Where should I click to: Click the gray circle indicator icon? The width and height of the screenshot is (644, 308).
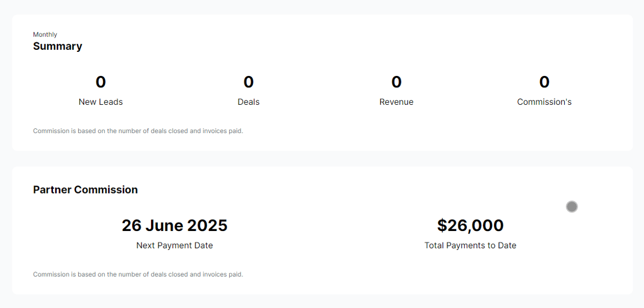click(572, 206)
